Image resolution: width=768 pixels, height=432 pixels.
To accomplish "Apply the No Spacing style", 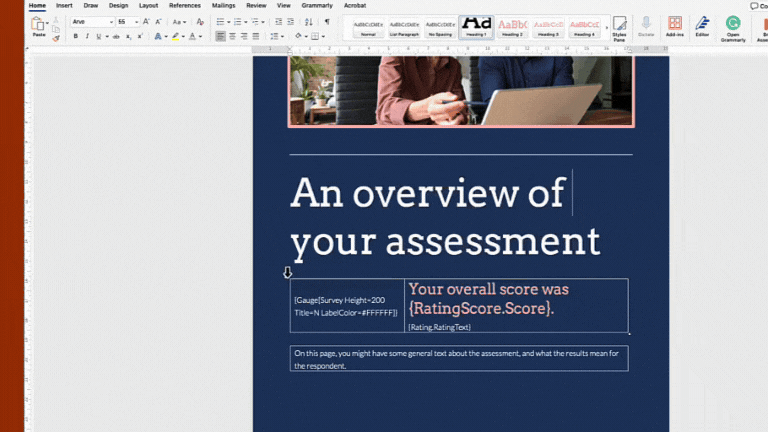I will (x=440, y=27).
